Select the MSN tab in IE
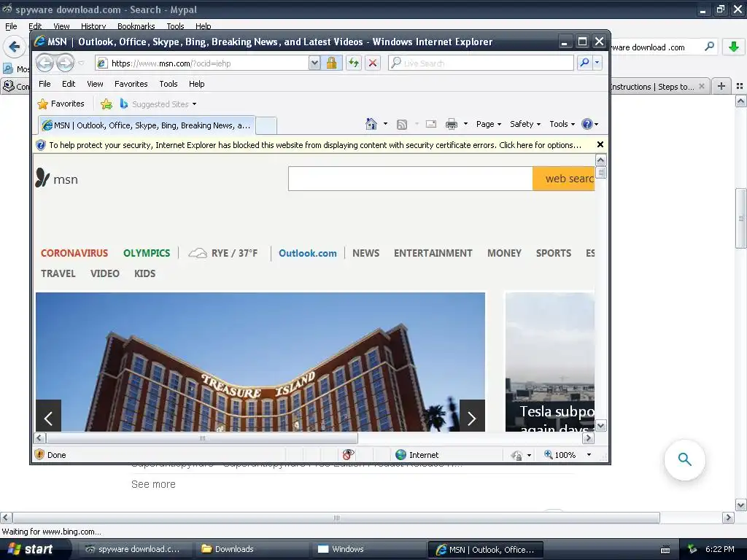747x560 pixels. tap(147, 125)
